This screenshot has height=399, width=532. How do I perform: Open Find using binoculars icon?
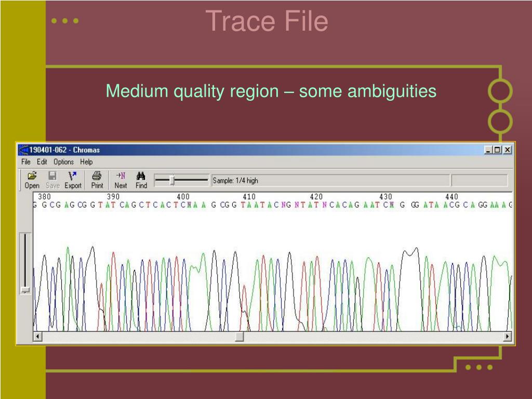(x=141, y=180)
